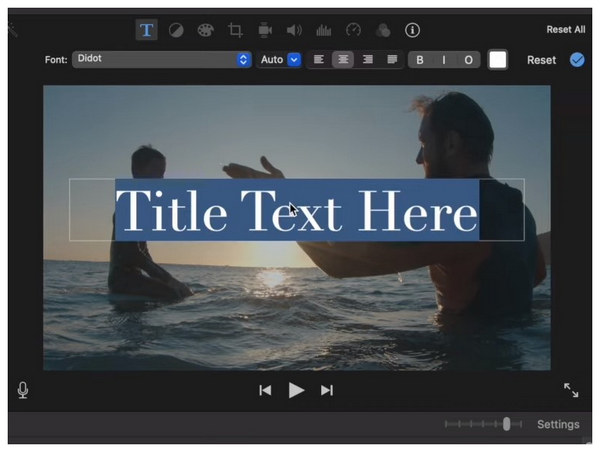The width and height of the screenshot is (600, 452).
Task: Open the video stabilization camera icon
Action: point(265,30)
